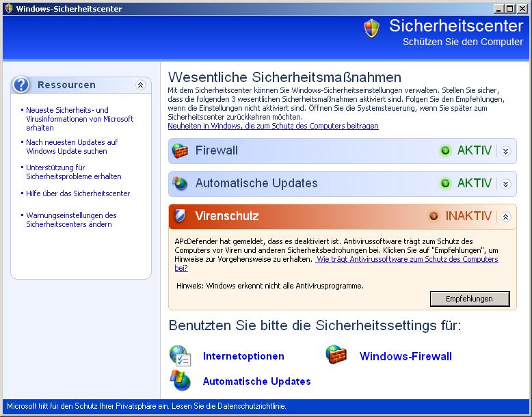
Task: Open Neuheiten in Windows link
Action: click(x=273, y=126)
